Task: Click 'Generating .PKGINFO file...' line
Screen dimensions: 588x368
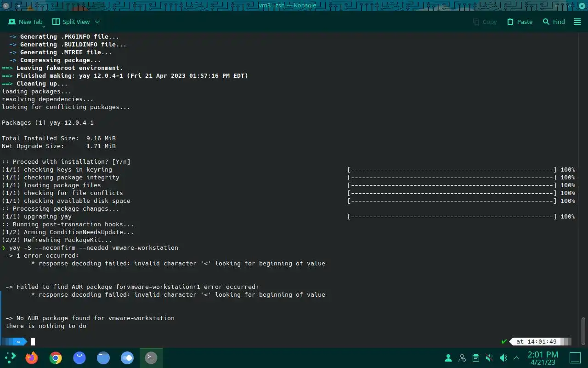Action: coord(64,37)
